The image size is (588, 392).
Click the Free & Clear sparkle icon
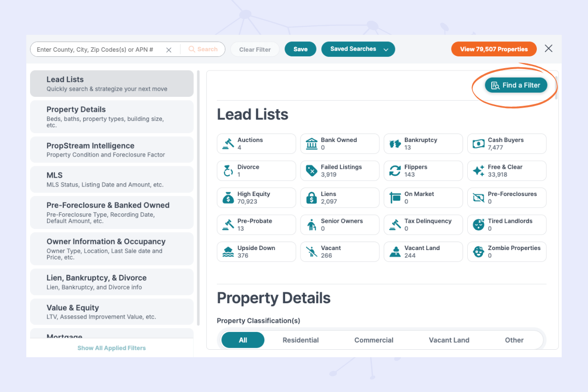pos(478,171)
